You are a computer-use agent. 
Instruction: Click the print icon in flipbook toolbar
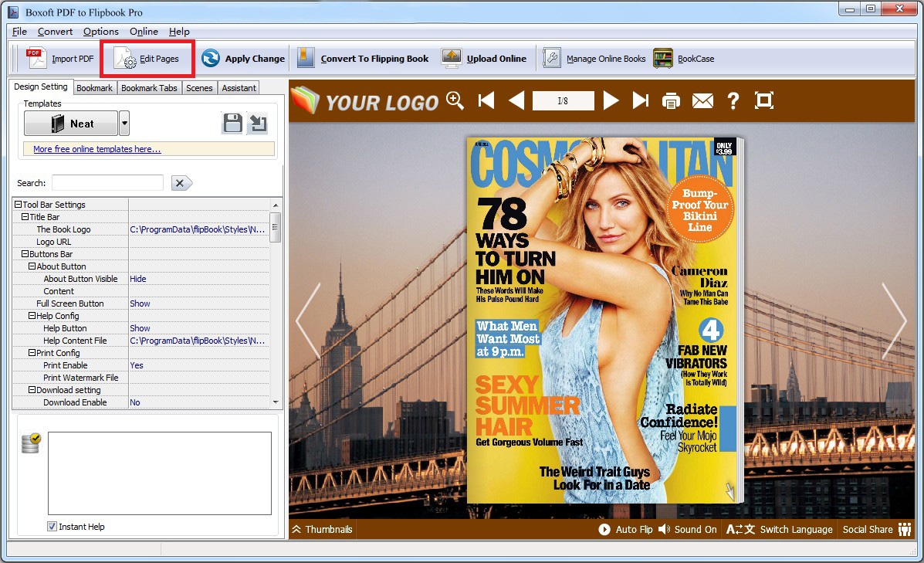[671, 101]
